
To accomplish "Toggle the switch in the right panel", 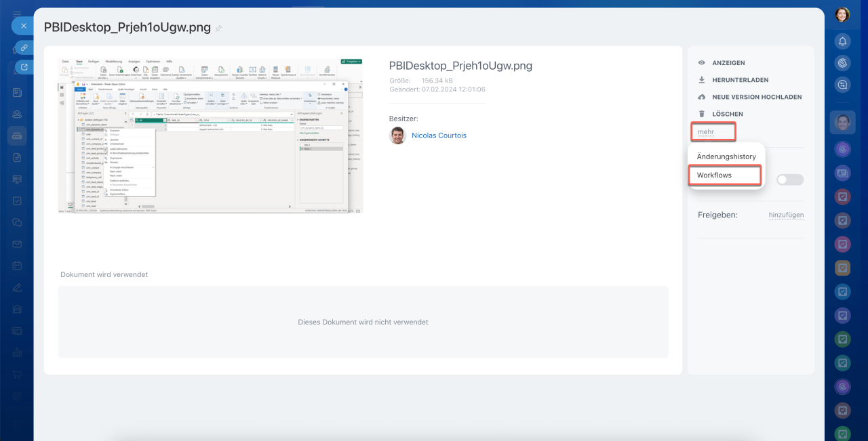I will [x=790, y=180].
